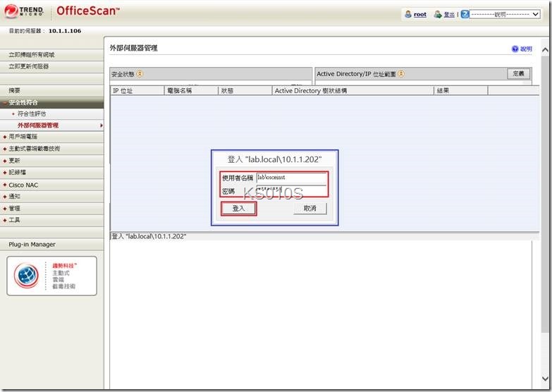
Task: Click the 使用者名稱 input field
Action: pyautogui.click(x=291, y=178)
